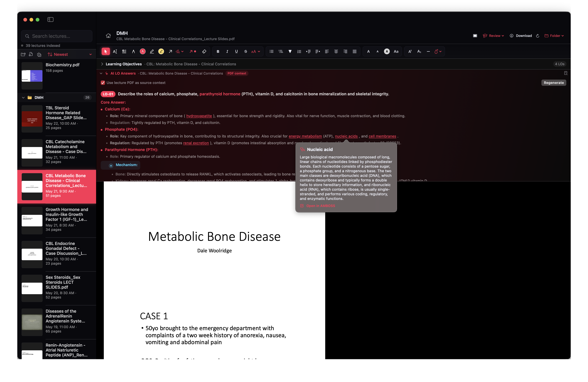Open the Review dropdown menu
The width and height of the screenshot is (588, 382).
click(493, 36)
